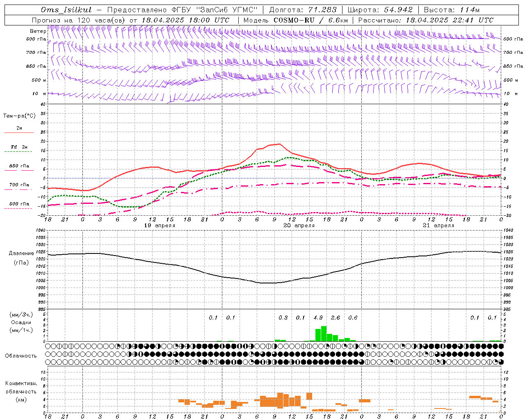
Task: Click the short-dash '500 гПа' temperature legend line
Action: tap(19, 209)
